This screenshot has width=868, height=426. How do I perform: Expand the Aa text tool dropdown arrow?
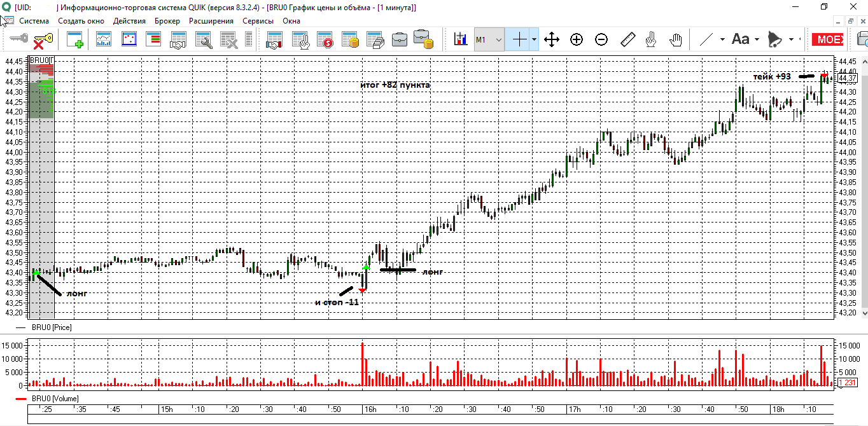(757, 39)
